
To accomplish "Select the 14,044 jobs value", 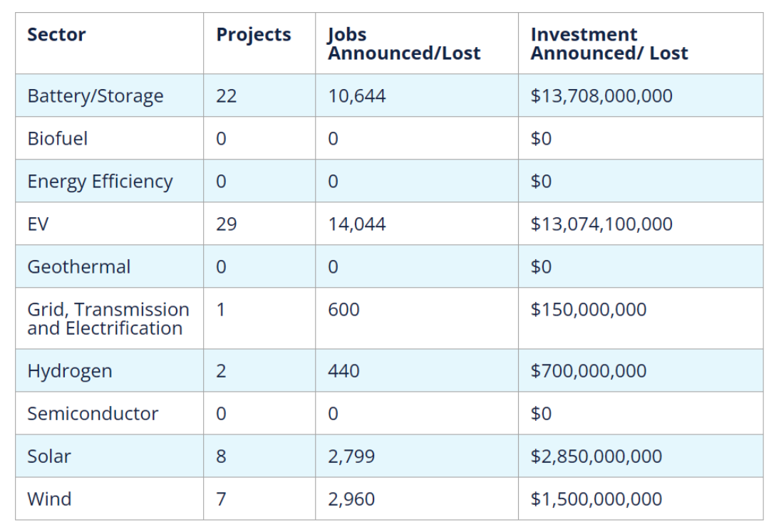I will pos(356,224).
